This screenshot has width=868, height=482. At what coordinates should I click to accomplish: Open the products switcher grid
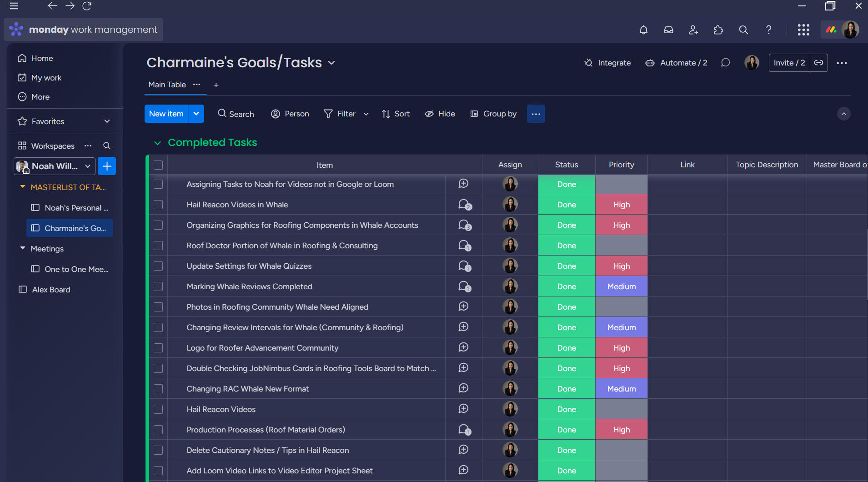point(803,30)
